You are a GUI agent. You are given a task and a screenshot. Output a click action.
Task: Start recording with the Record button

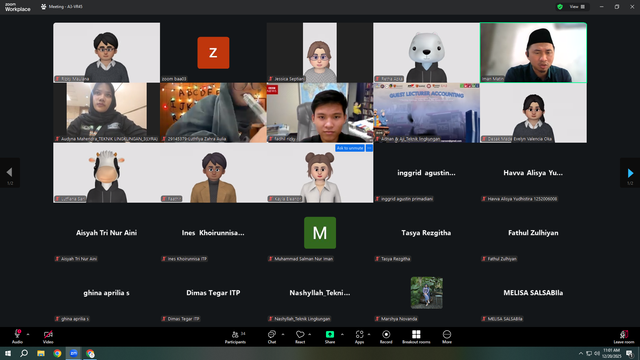pos(386,337)
